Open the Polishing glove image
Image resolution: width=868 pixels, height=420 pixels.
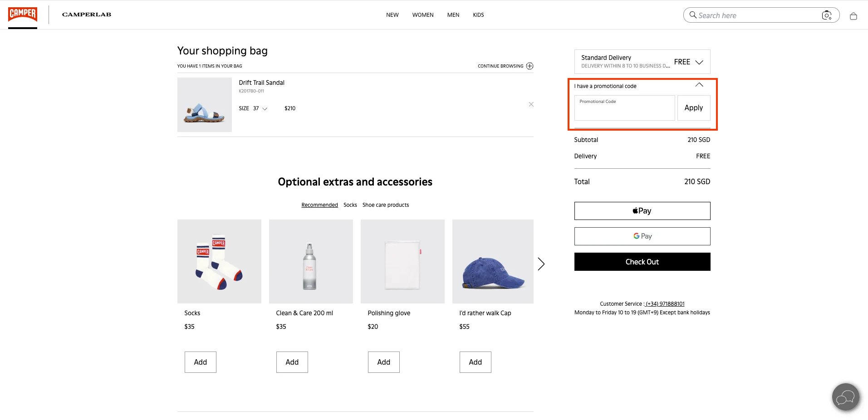pos(403,262)
